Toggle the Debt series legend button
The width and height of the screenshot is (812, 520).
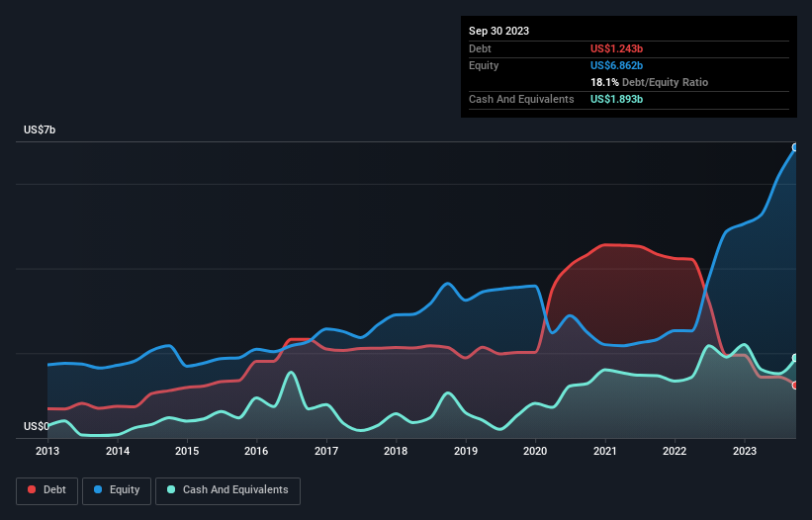[46, 490]
